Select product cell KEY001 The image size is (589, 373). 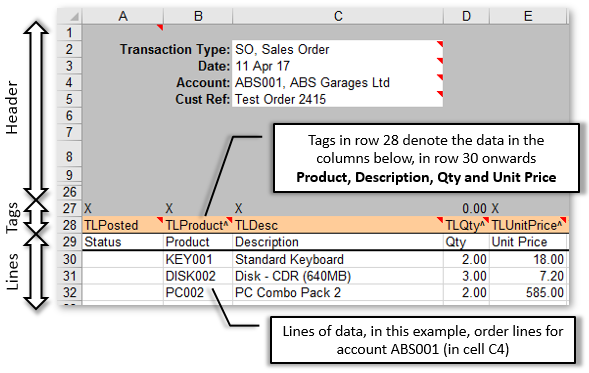click(x=198, y=259)
